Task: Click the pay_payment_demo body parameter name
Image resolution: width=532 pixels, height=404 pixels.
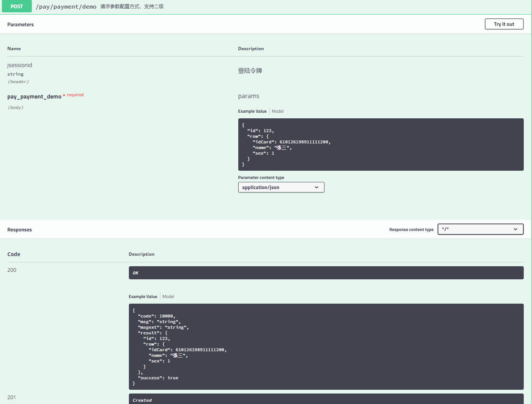Action: tap(34, 96)
